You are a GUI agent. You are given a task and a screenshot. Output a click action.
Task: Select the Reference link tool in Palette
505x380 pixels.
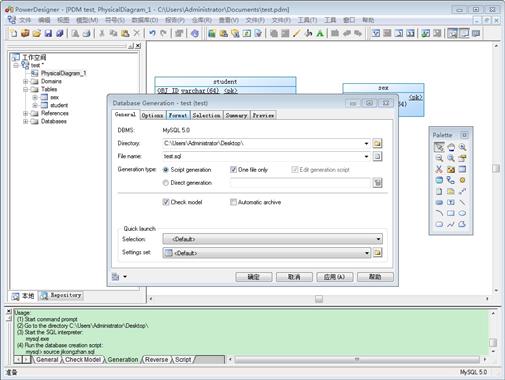451,180
